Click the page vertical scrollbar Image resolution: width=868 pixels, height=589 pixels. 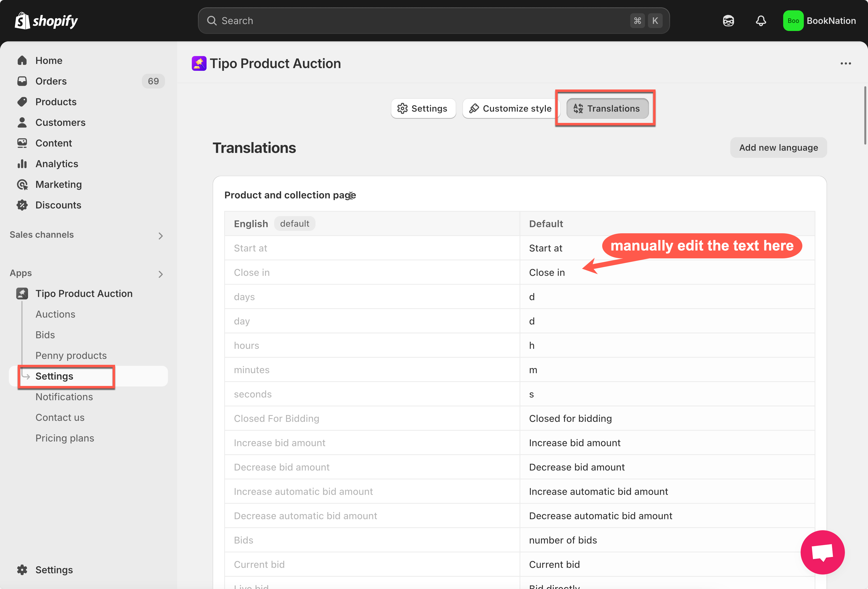pyautogui.click(x=865, y=116)
